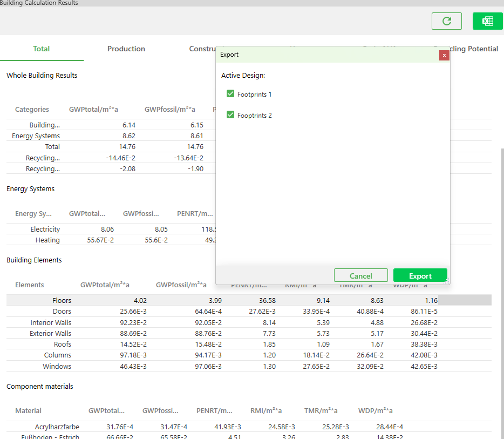Toggle the Footprints 2 checkbox
Image resolution: width=504 pixels, height=439 pixels.
pos(230,115)
